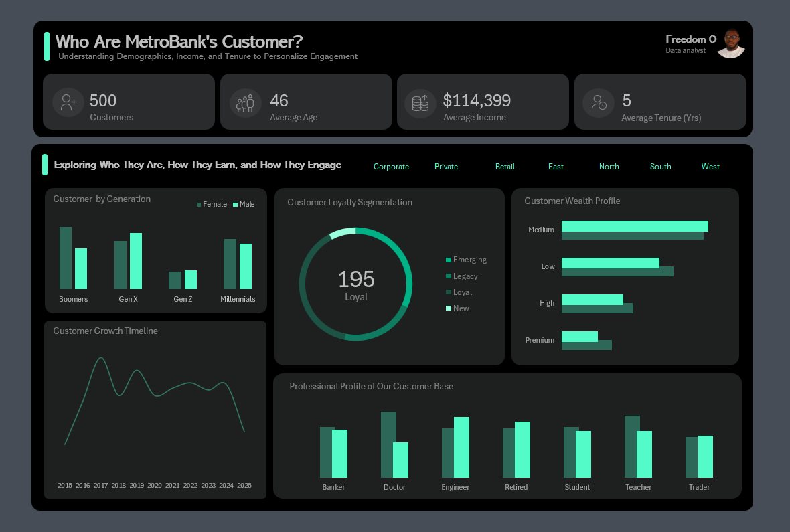Image resolution: width=790 pixels, height=532 pixels.
Task: Click the Legacy legend entry
Action: (x=461, y=276)
